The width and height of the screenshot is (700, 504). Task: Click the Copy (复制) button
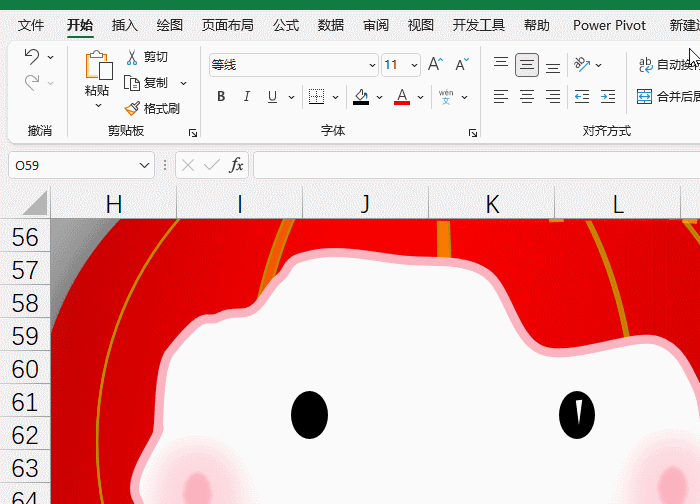[146, 83]
